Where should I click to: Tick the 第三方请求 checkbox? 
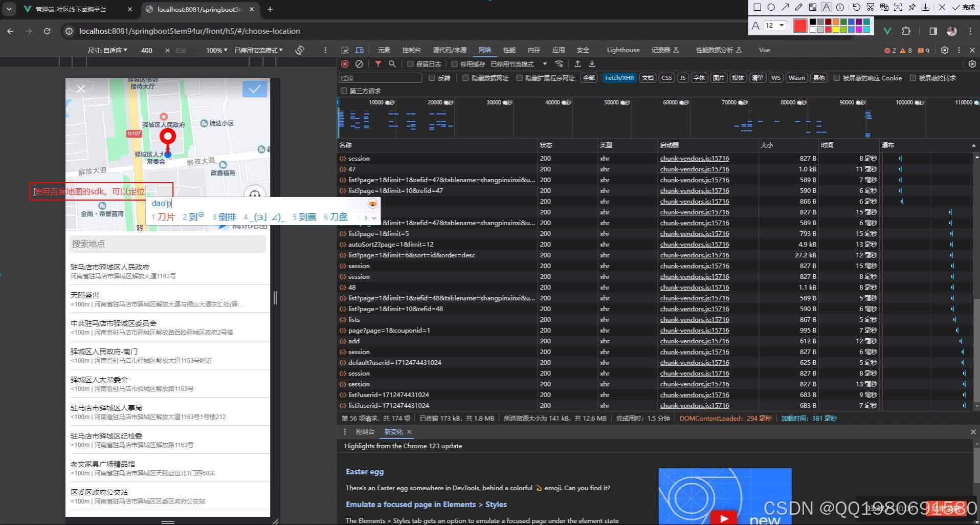click(344, 91)
